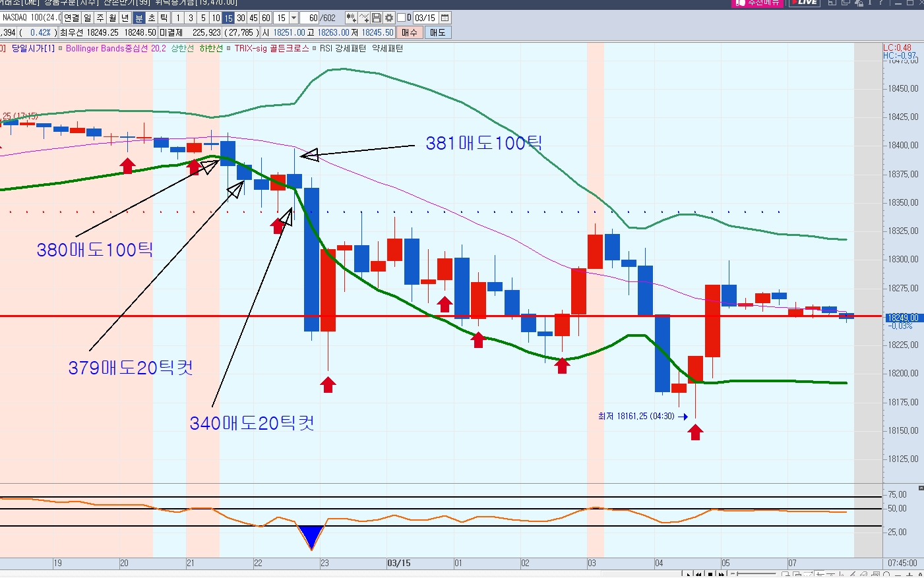Click the LIVE broadcast icon
The image size is (924, 578).
(805, 3)
